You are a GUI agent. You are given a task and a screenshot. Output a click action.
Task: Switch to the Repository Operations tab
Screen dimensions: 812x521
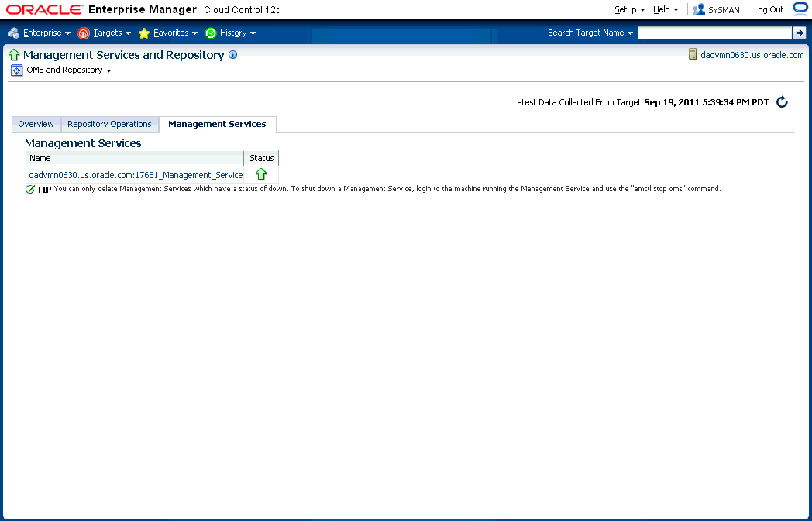[x=109, y=124]
